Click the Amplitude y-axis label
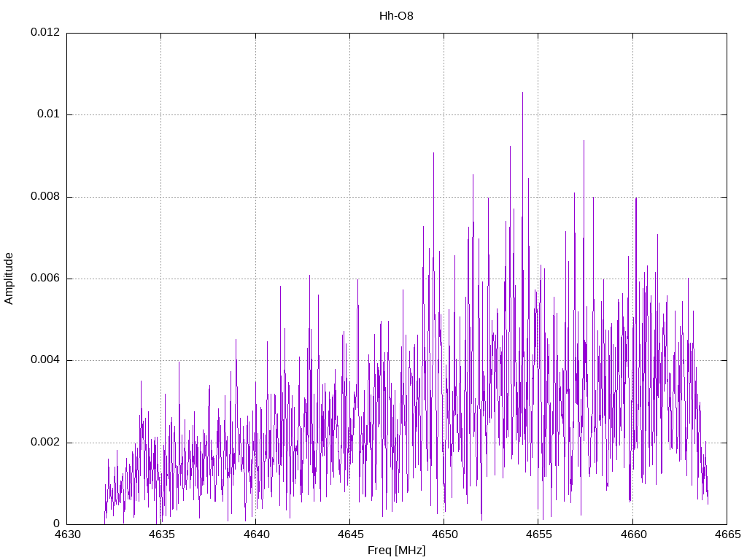The image size is (747, 560). (9, 279)
